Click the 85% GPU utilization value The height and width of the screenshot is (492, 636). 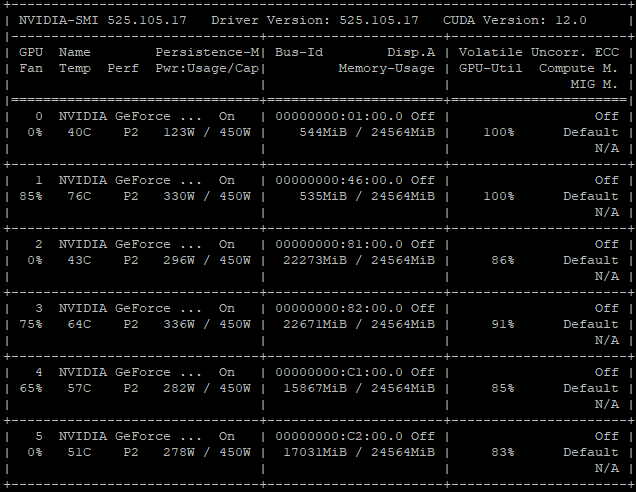click(x=503, y=388)
